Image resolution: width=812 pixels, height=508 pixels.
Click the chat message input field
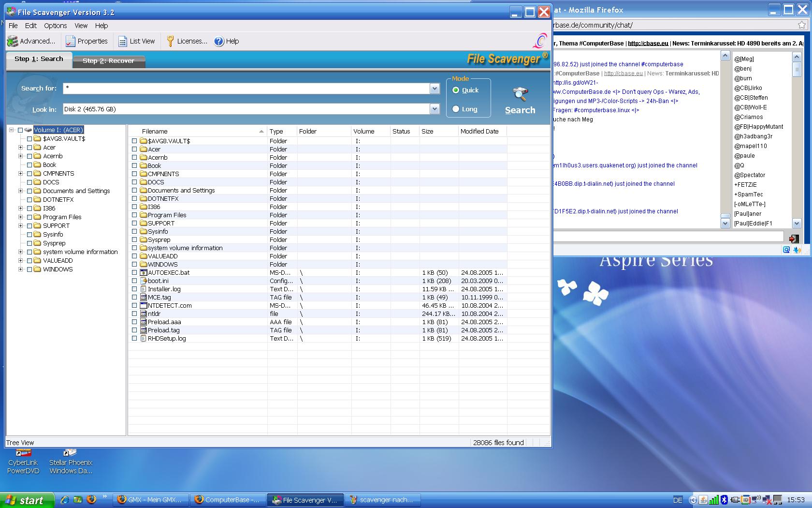[x=668, y=237]
